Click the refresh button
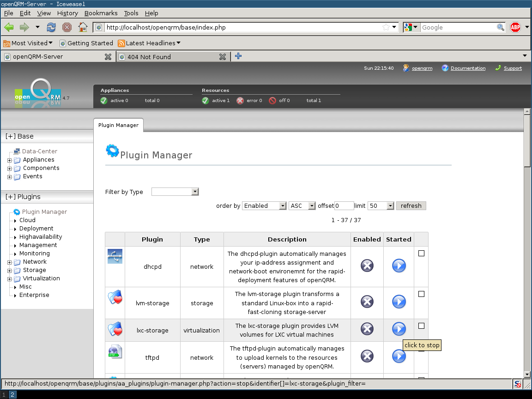532x399 pixels. pyautogui.click(x=411, y=206)
